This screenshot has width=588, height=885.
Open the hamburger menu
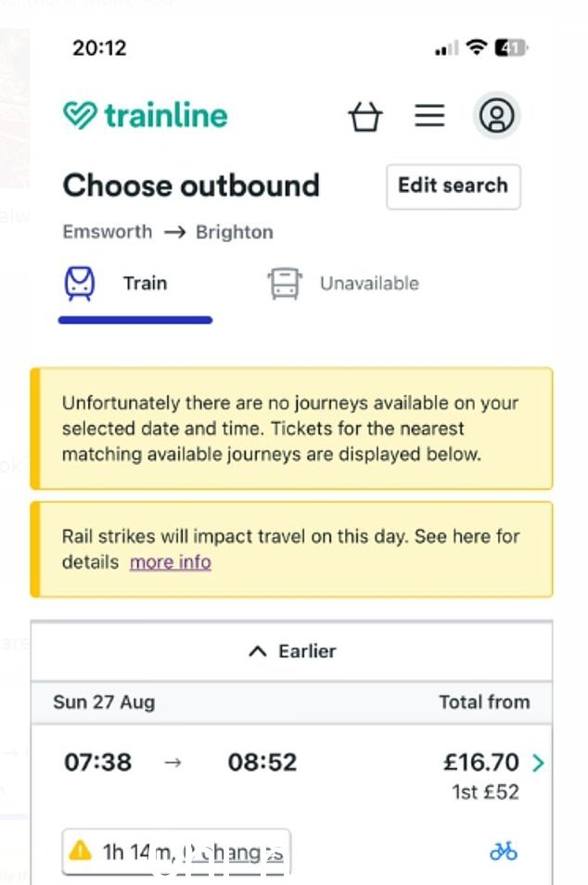[429, 116]
